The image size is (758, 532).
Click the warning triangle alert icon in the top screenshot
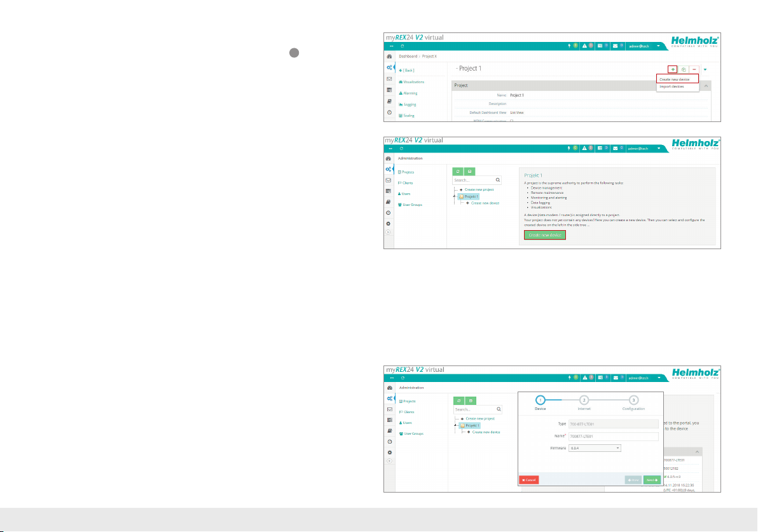(584, 46)
